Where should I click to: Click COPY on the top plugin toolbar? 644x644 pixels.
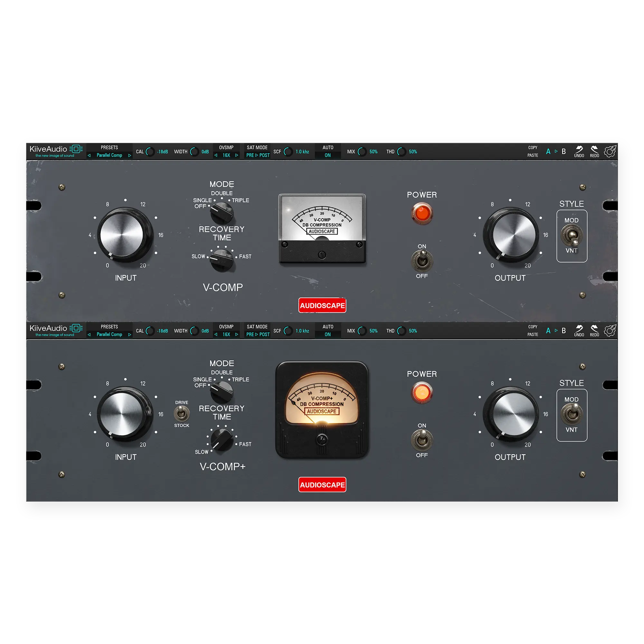pos(533,148)
